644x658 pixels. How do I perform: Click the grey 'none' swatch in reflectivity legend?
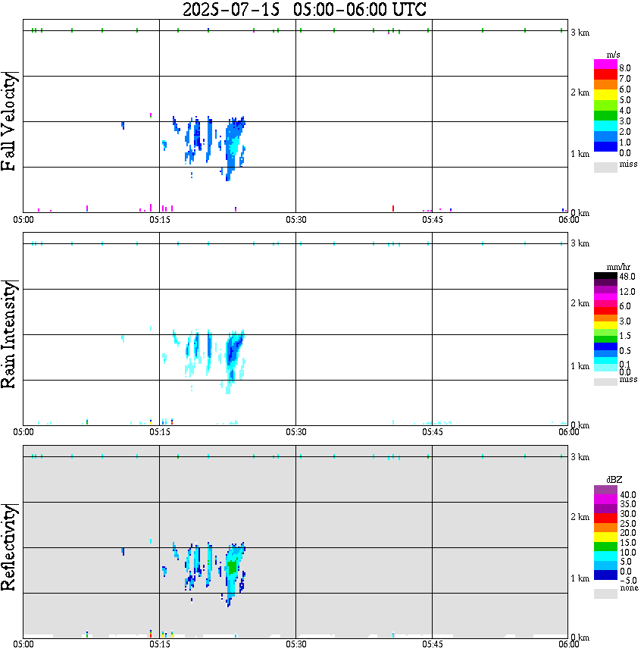(605, 594)
